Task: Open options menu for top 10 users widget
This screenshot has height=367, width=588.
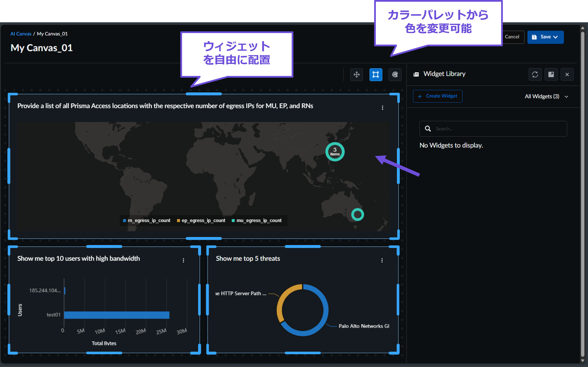Action: click(183, 260)
